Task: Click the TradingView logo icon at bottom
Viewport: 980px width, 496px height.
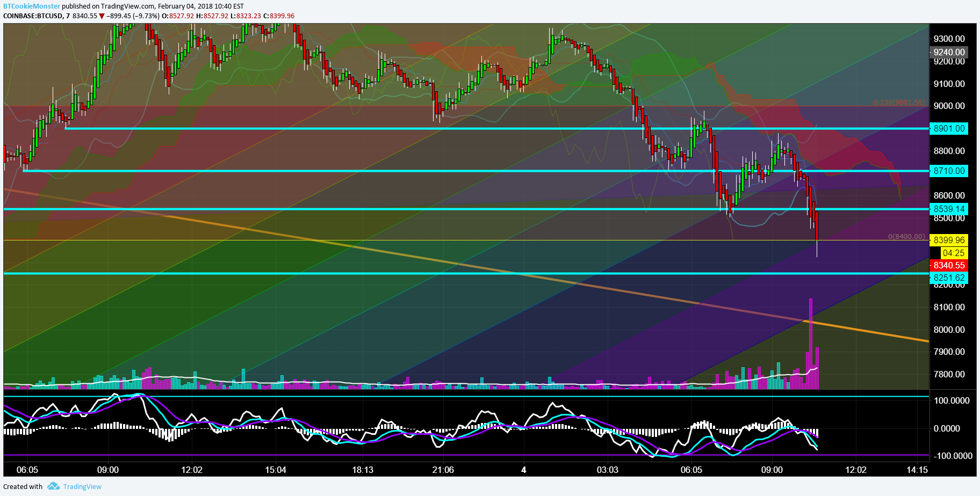Action: pos(53,486)
